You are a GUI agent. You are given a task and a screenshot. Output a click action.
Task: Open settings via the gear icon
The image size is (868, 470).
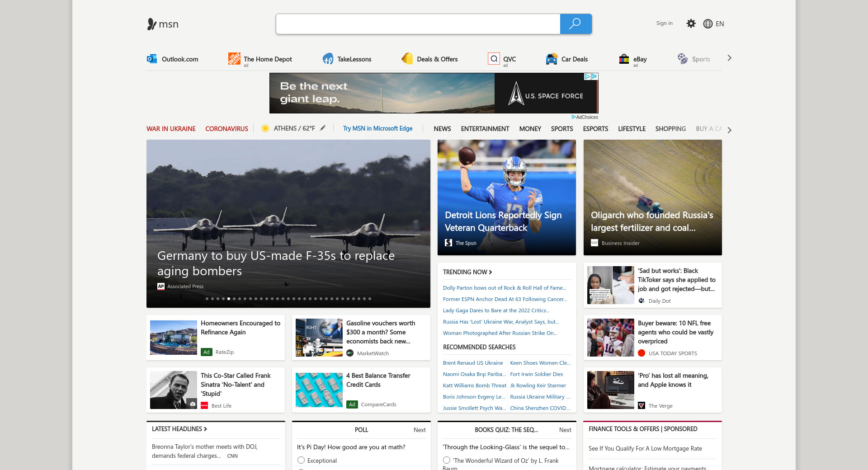click(691, 23)
